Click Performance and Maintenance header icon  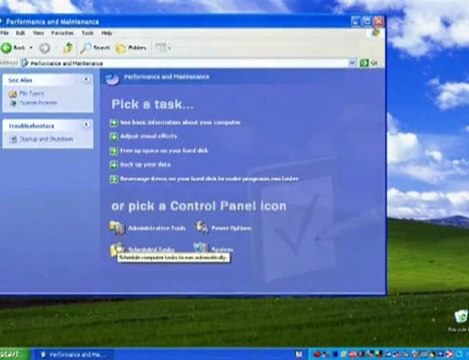click(x=112, y=78)
